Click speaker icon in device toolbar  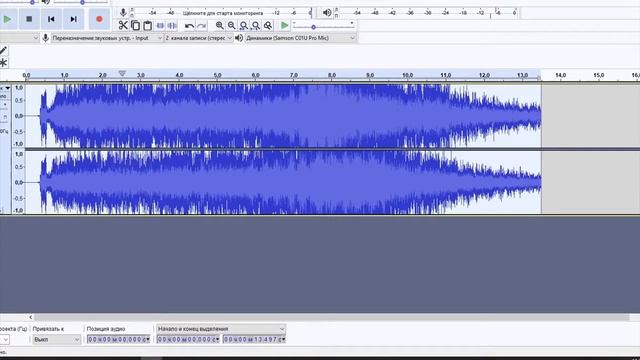coord(239,38)
